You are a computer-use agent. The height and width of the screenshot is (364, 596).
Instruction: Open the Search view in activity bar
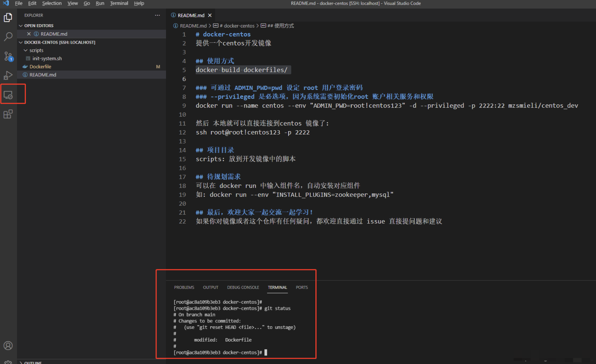click(x=8, y=36)
